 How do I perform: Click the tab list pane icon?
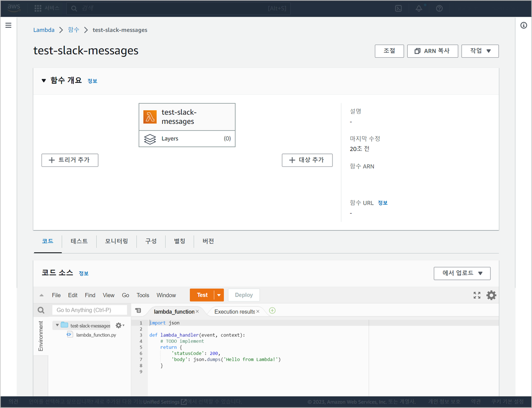[138, 311]
